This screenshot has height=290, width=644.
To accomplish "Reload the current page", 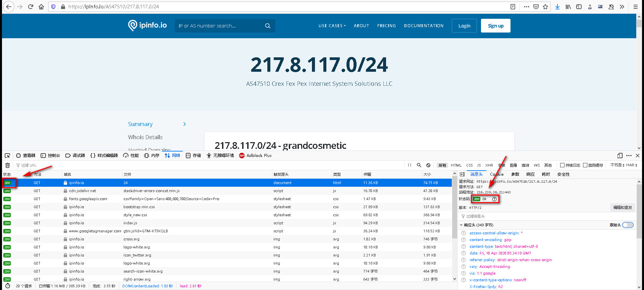I will tap(31, 7).
